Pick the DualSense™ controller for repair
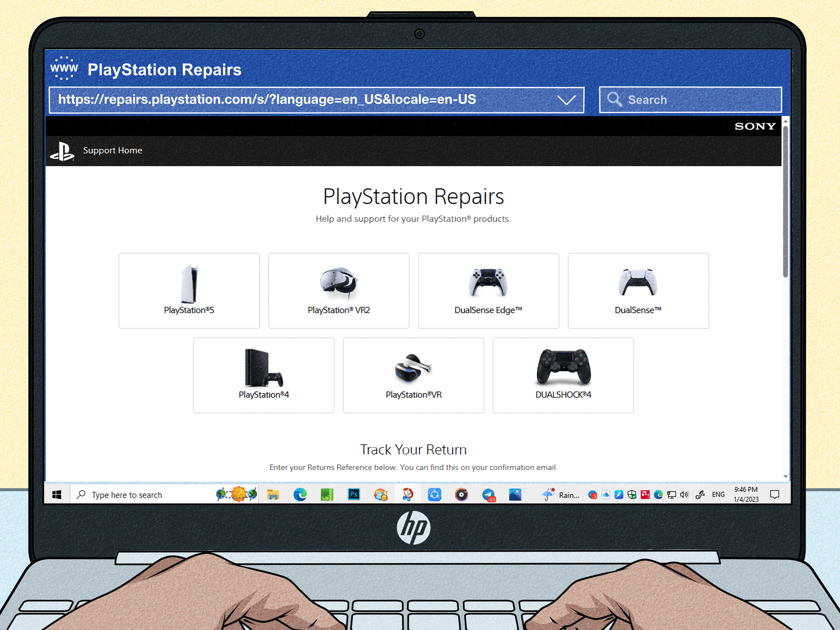 (638, 291)
